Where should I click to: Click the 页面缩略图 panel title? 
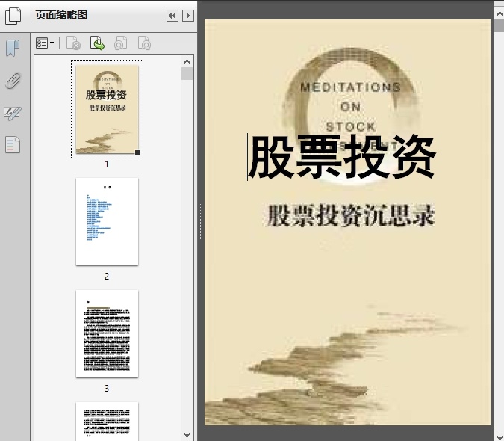tap(61, 15)
